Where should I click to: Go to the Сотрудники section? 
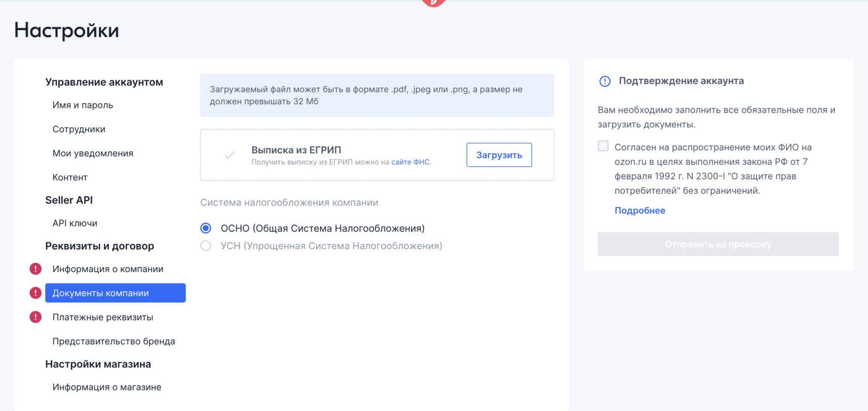point(79,129)
